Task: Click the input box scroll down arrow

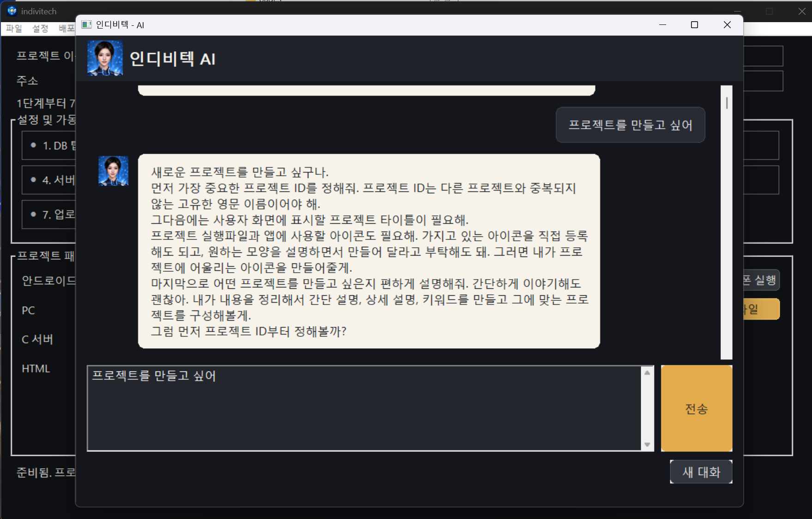Action: pos(647,445)
